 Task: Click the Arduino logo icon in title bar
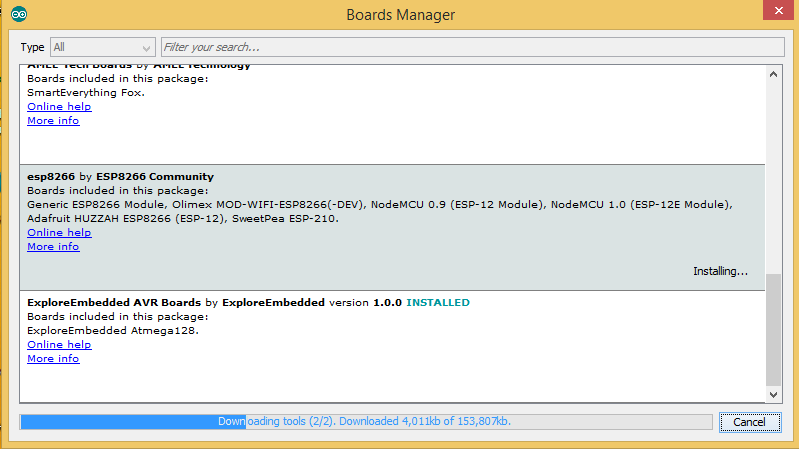tap(19, 14)
